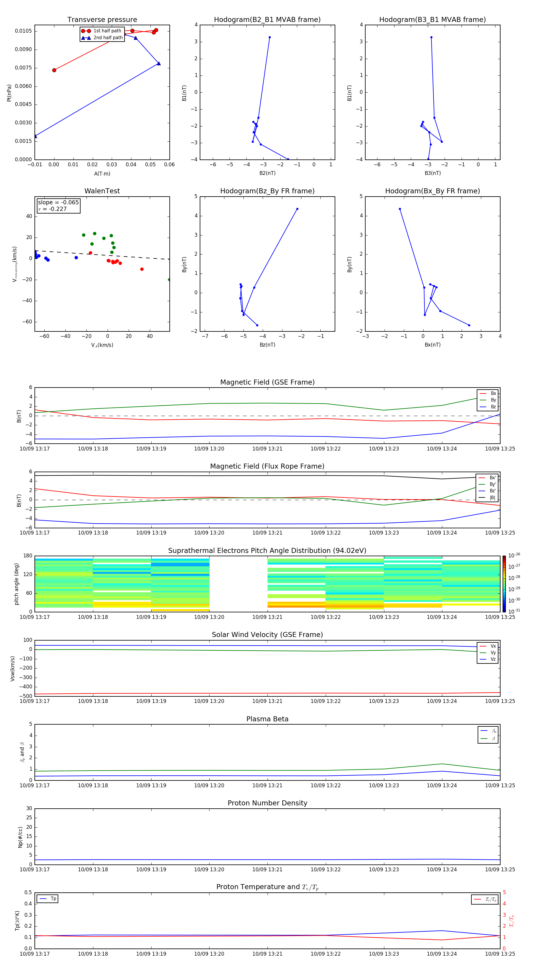The height and width of the screenshot is (980, 535).
Task: Click the '0.0105' tick in Transverse pressure axis
Action: point(23,31)
